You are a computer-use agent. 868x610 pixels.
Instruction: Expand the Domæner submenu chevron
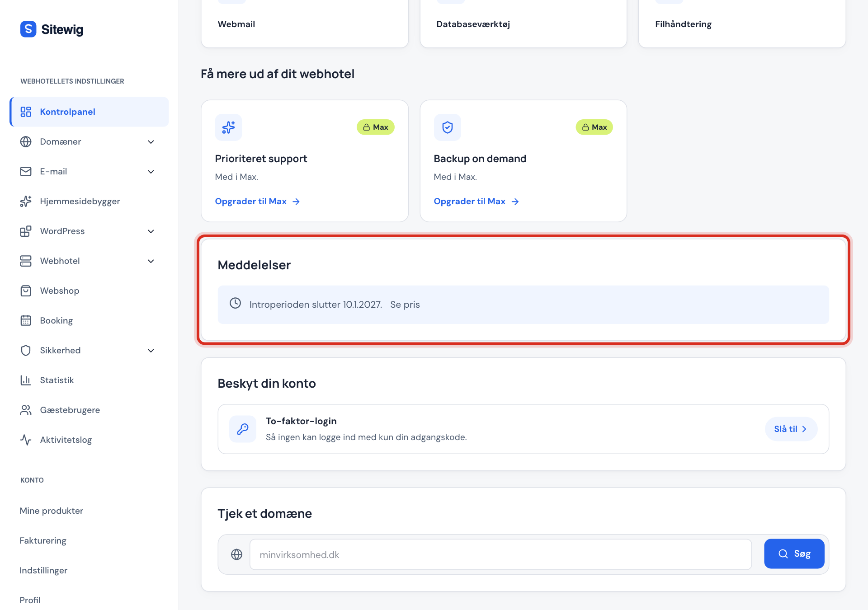click(151, 142)
